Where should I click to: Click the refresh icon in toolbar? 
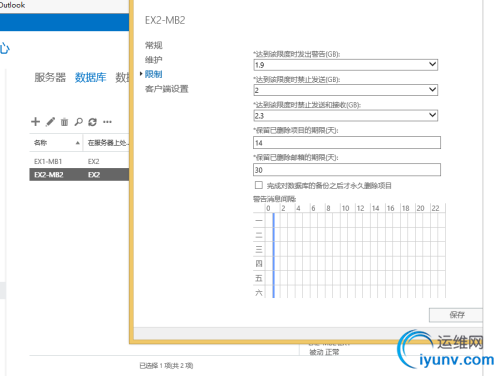(92, 122)
